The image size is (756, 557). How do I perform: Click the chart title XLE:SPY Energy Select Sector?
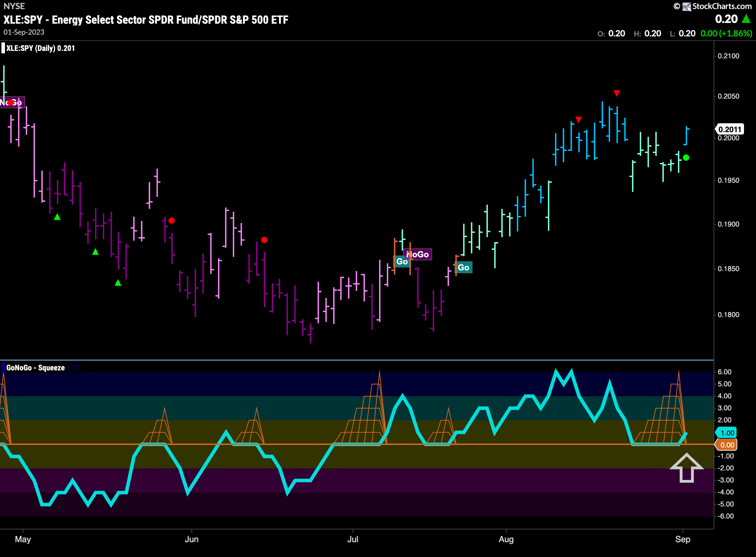(x=146, y=20)
